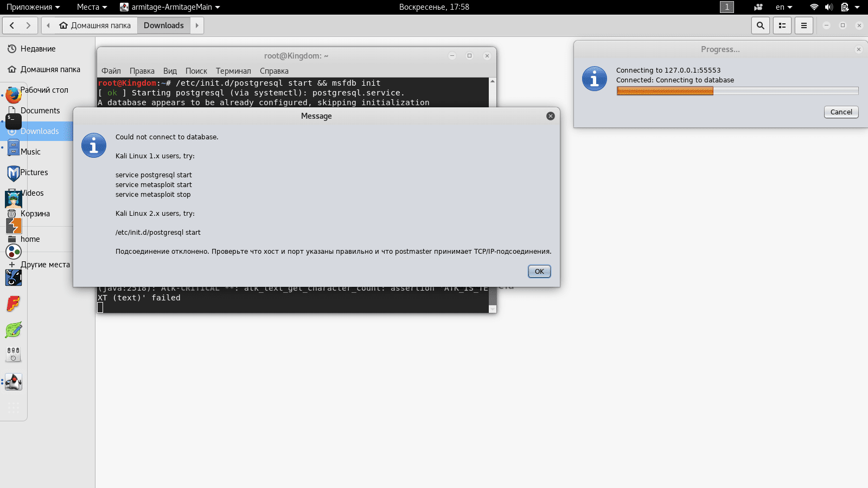Go forward in Files navigation
Viewport: 868px width, 488px height.
click(29, 25)
